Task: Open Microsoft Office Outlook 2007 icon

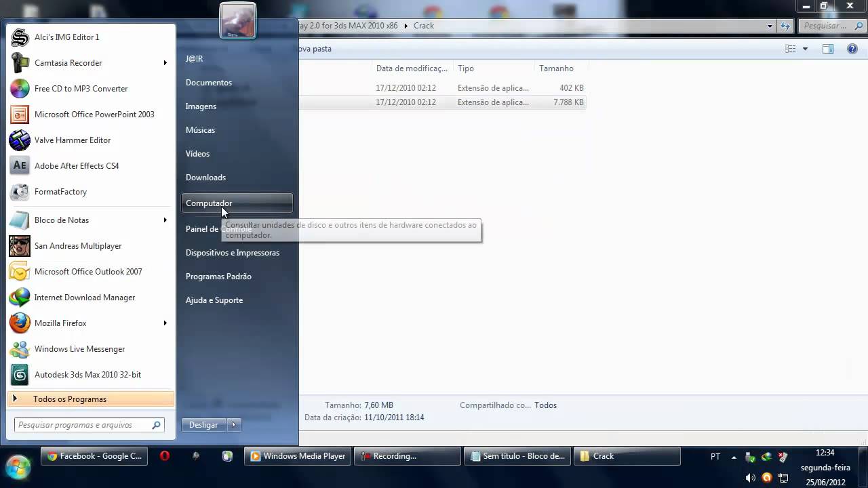Action: coord(20,272)
